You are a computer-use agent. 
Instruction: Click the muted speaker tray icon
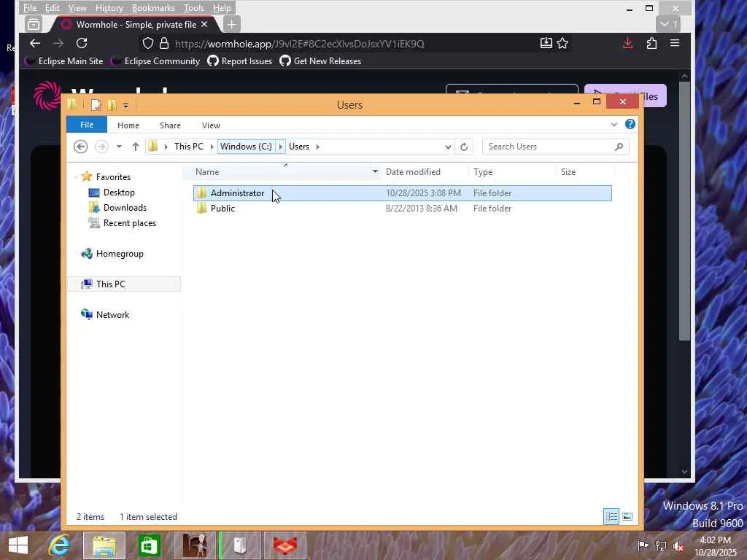point(678,545)
